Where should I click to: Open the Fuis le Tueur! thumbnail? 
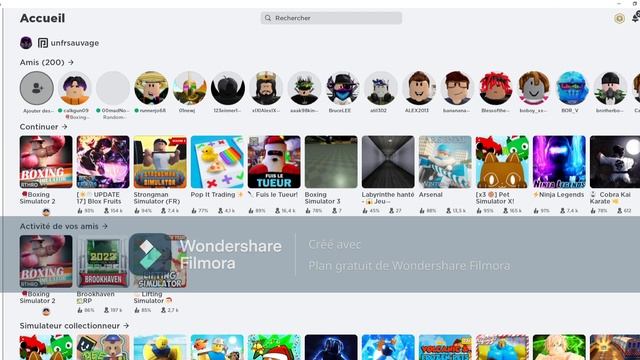[x=274, y=162]
